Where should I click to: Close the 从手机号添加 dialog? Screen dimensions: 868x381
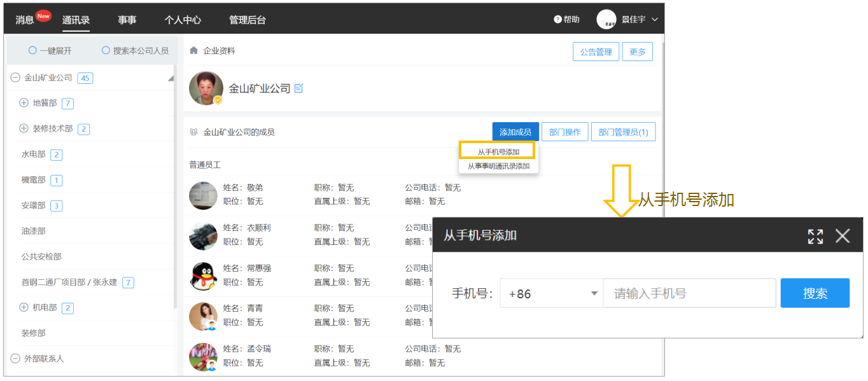pos(843,236)
